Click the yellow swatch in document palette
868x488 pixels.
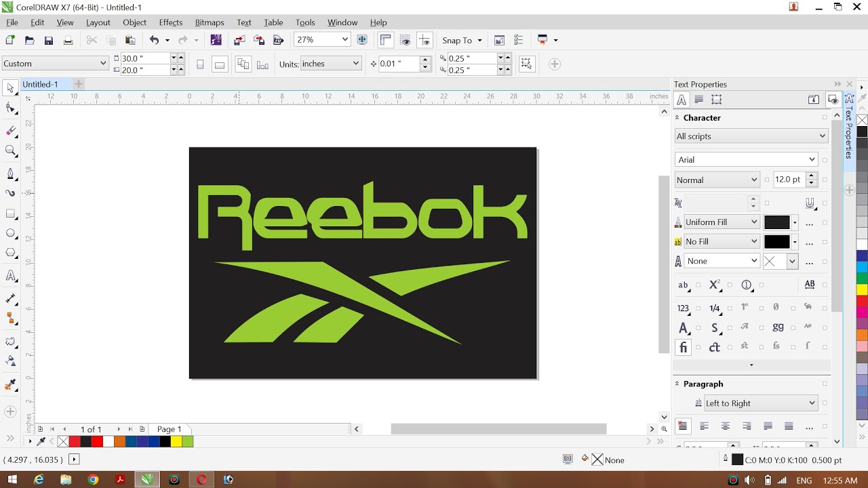click(x=176, y=442)
